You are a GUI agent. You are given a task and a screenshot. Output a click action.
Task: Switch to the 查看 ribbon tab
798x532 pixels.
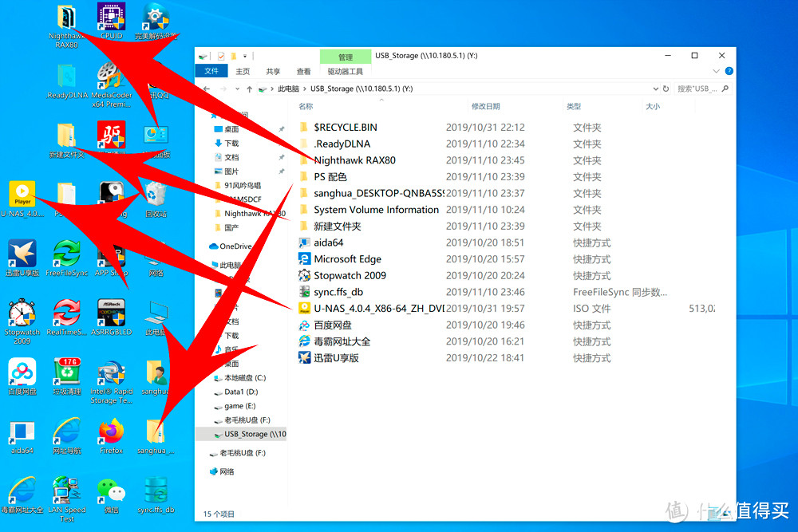(304, 72)
